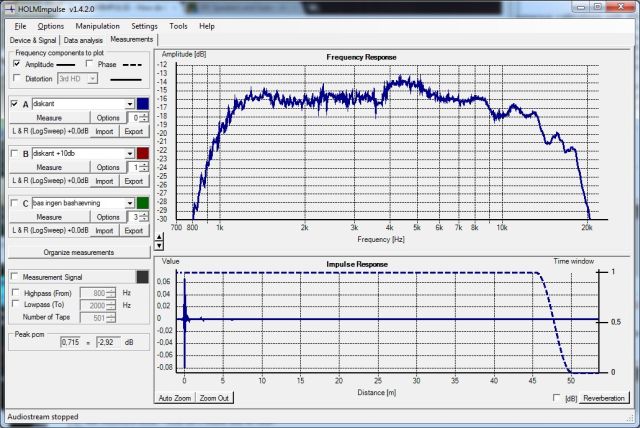
Task: Export measurement A
Action: click(x=134, y=131)
